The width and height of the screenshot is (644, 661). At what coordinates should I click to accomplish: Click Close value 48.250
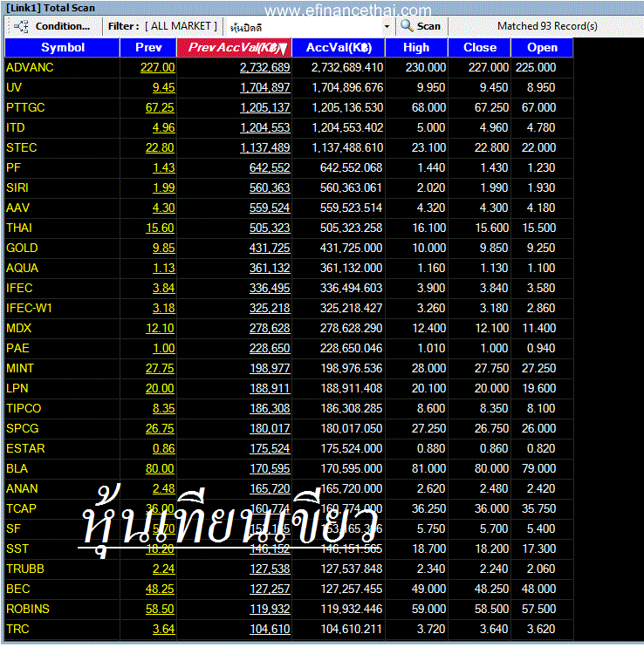tap(491, 589)
